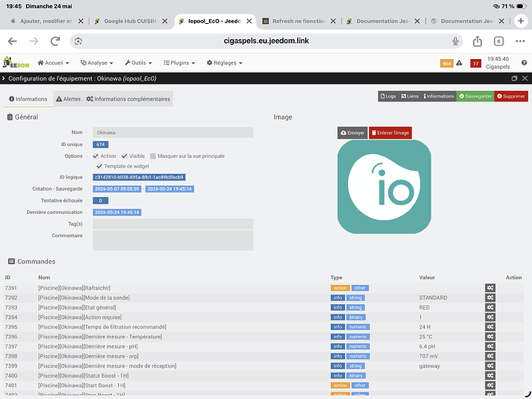Image resolution: width=532 pixels, height=399 pixels.
Task: Reload the page with the refresh icon
Action: point(55,41)
